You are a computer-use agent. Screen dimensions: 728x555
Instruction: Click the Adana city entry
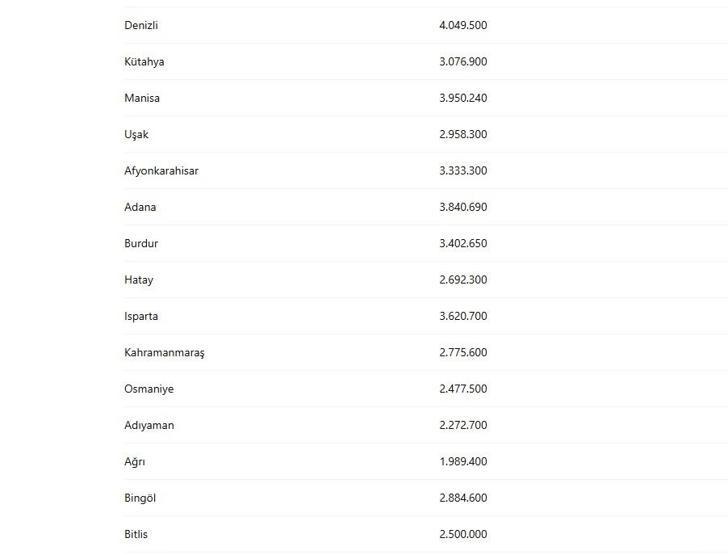[x=140, y=207]
